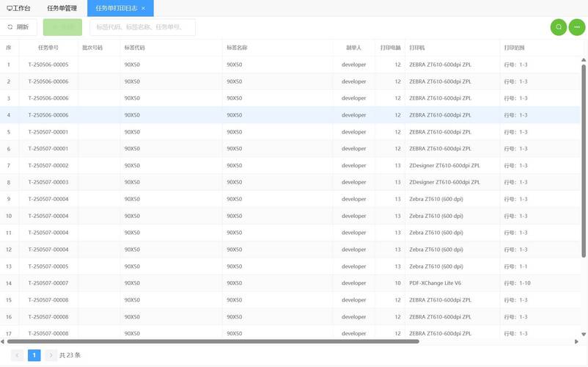Screen dimensions: 588x367
Task: Select page 1 in the pagination
Action: (x=34, y=355)
